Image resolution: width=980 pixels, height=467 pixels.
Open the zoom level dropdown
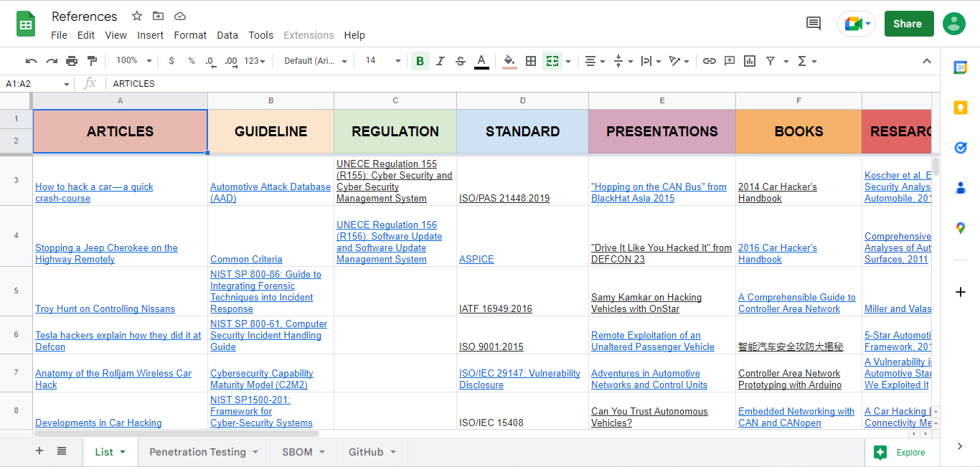pos(134,61)
